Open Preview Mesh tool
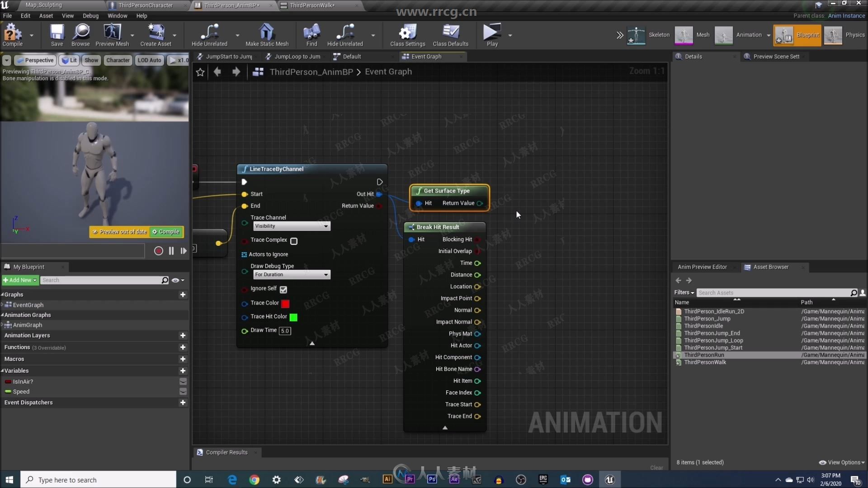Viewport: 868px width, 488px height. point(112,35)
